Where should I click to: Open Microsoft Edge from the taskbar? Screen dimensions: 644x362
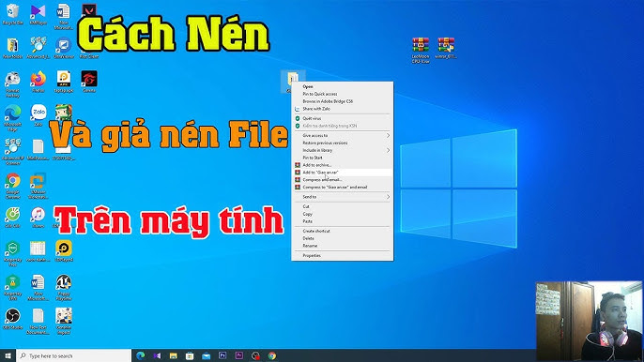click(x=141, y=355)
